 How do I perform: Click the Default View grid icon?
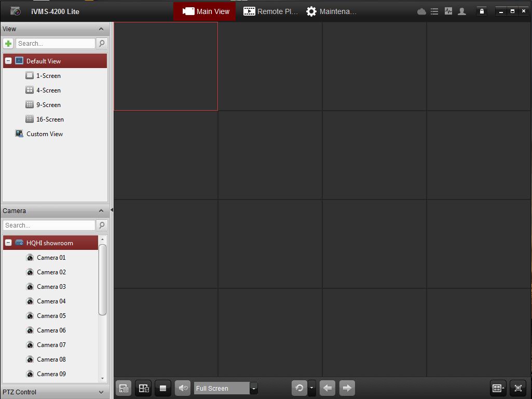19,61
